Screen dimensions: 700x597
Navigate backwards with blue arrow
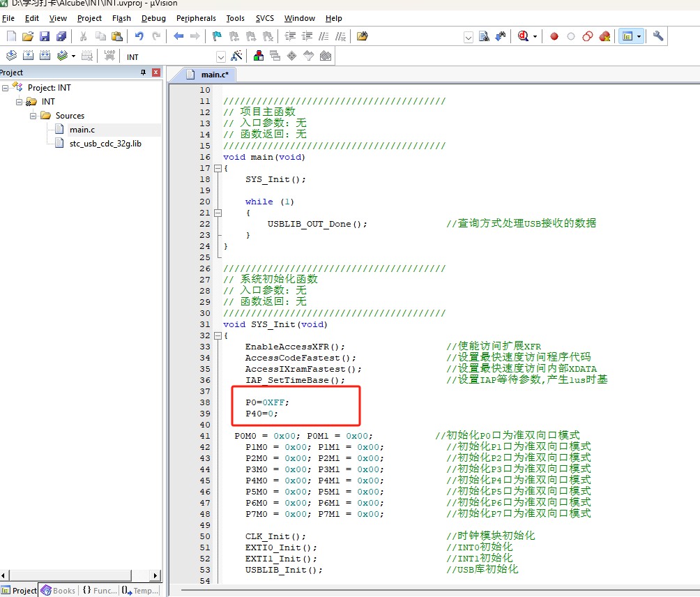point(178,36)
